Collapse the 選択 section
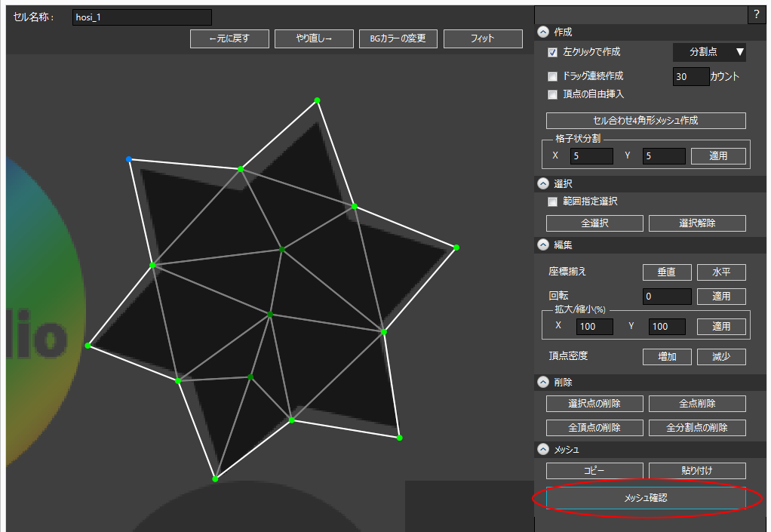The height and width of the screenshot is (532, 771). click(543, 183)
